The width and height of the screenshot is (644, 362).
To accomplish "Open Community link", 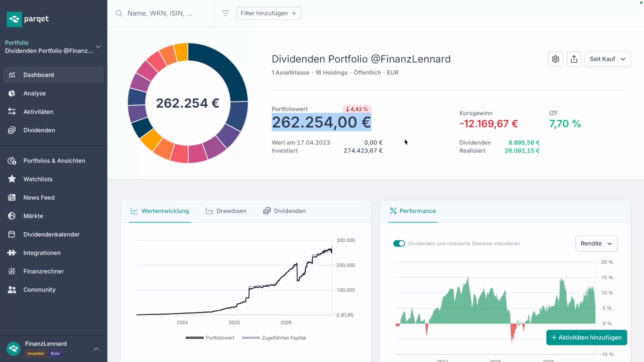I will pos(54,290).
